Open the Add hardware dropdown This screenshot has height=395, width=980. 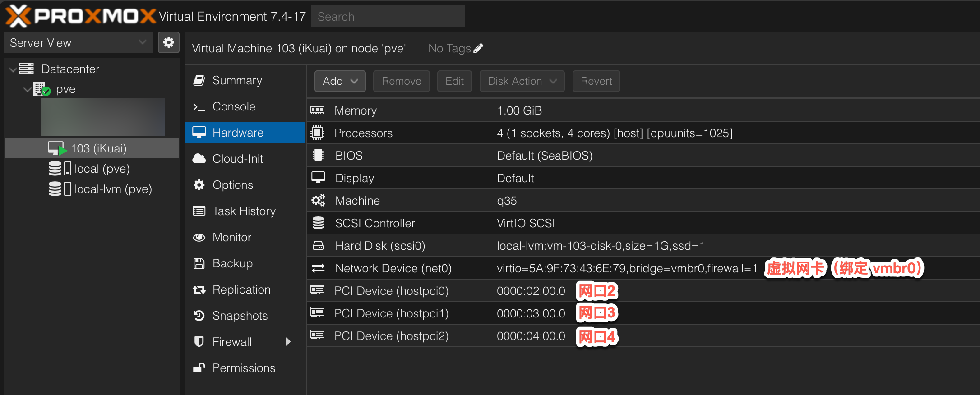click(x=340, y=81)
